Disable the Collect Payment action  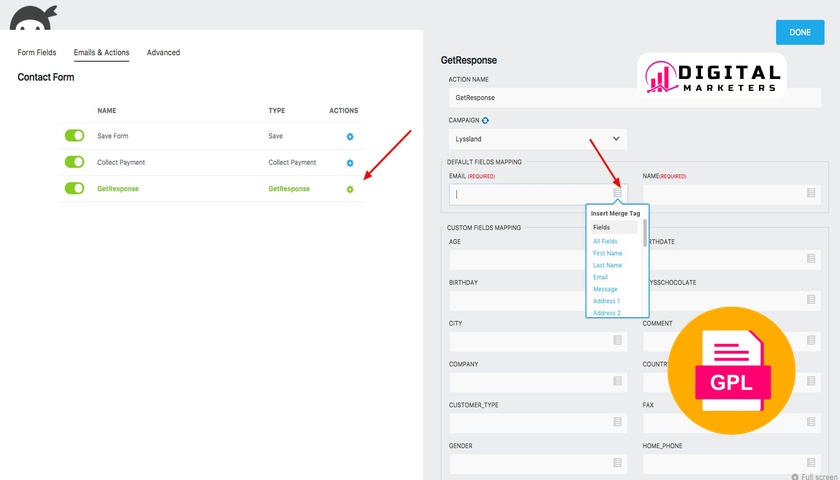coord(74,162)
